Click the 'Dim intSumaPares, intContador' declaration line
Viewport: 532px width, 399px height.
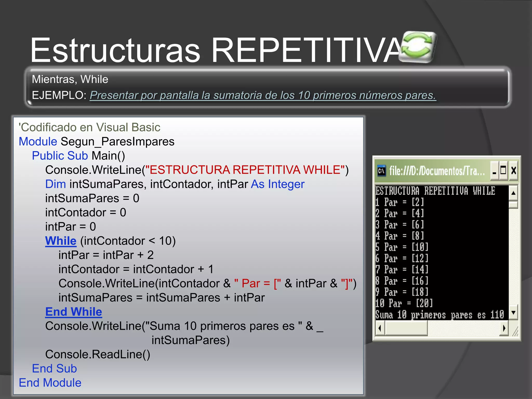[175, 184]
